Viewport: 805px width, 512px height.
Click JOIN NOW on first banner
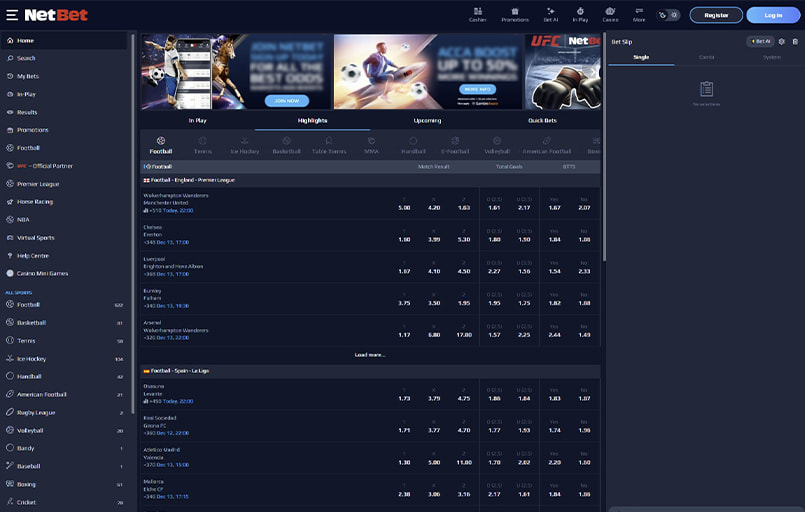click(x=286, y=101)
